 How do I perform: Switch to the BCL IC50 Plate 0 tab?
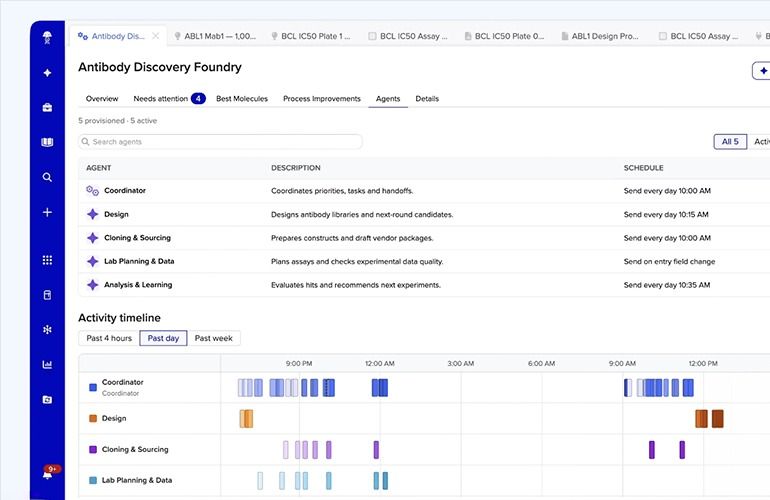click(505, 36)
